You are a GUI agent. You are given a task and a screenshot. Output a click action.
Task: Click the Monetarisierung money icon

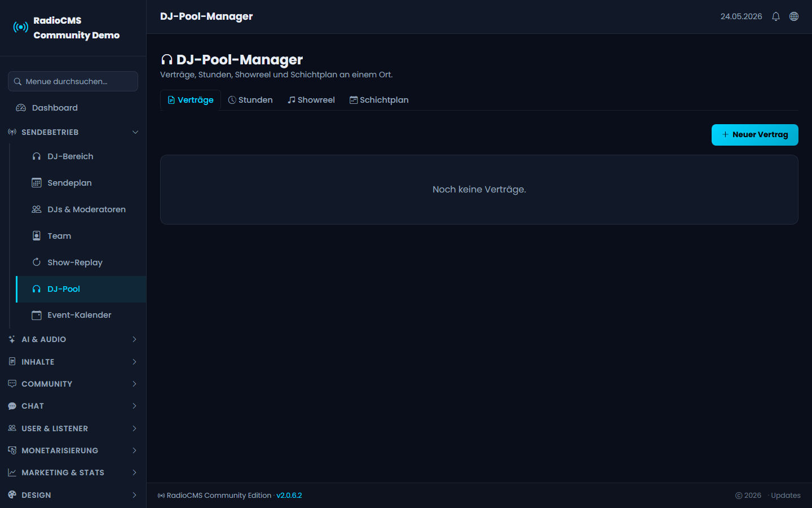(12, 450)
